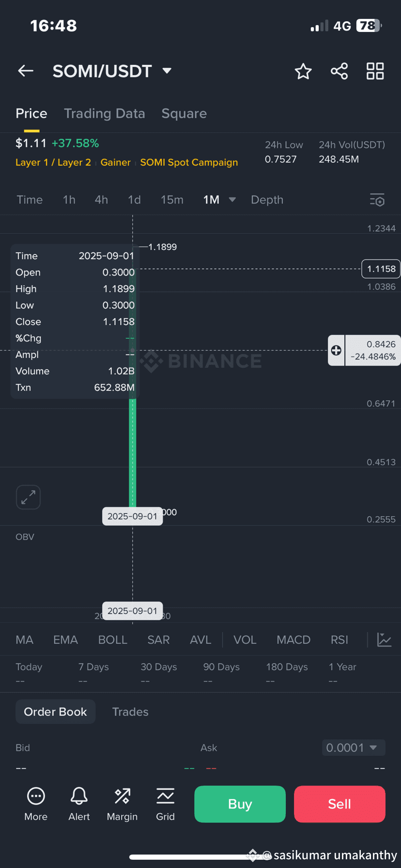The height and width of the screenshot is (868, 401).
Task: Expand the 1M interval dropdown arrow
Action: pos(232,200)
